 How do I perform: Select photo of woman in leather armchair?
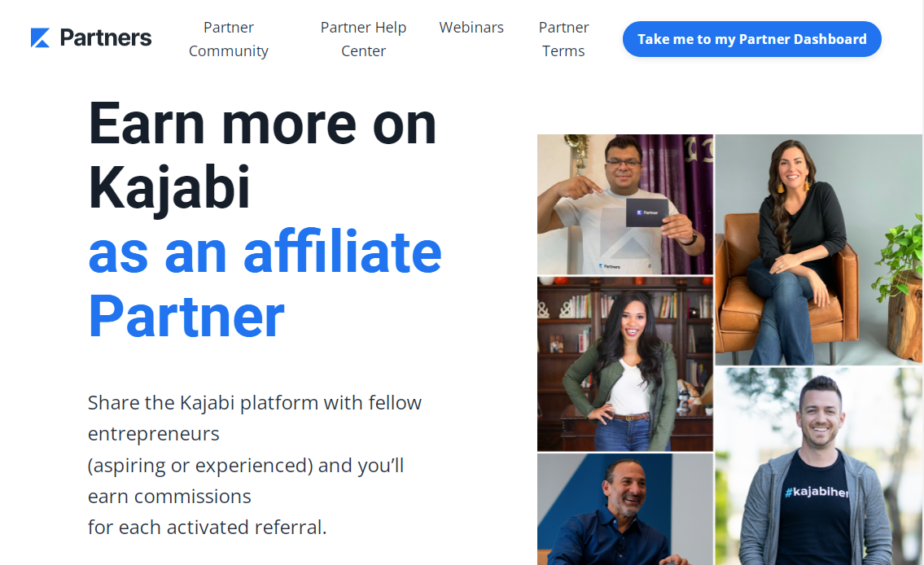(x=818, y=250)
